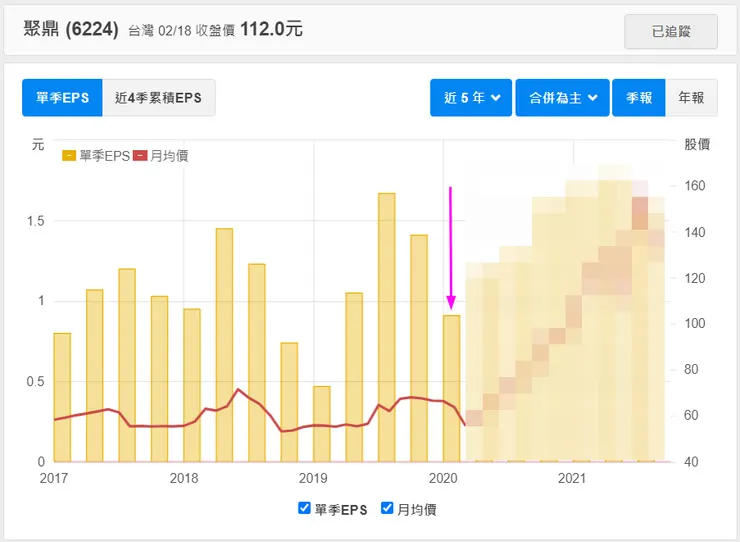This screenshot has height=542, width=740.
Task: Click the 1.5 EPS axis value
Action: (35, 221)
